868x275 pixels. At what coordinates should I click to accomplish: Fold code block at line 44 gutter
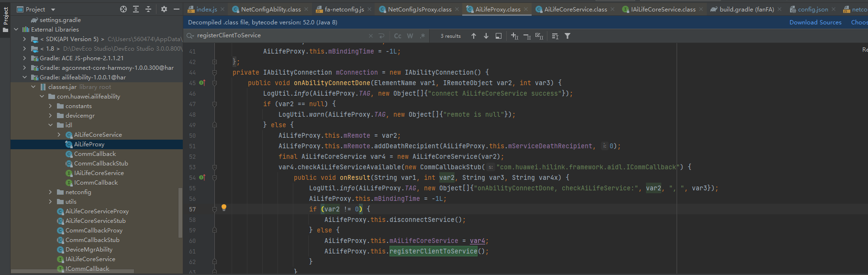214,73
